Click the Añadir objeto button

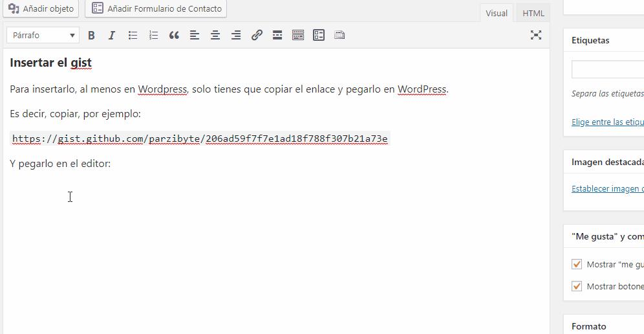point(41,8)
